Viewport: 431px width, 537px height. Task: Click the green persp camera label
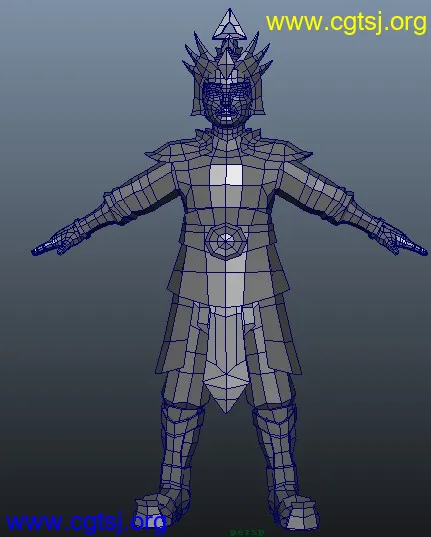[x=247, y=532]
